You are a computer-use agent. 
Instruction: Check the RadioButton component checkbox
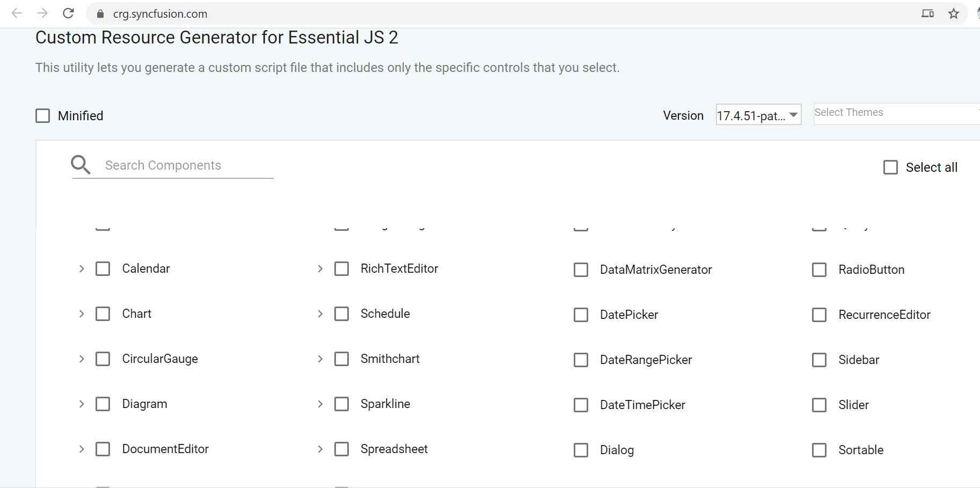point(819,270)
